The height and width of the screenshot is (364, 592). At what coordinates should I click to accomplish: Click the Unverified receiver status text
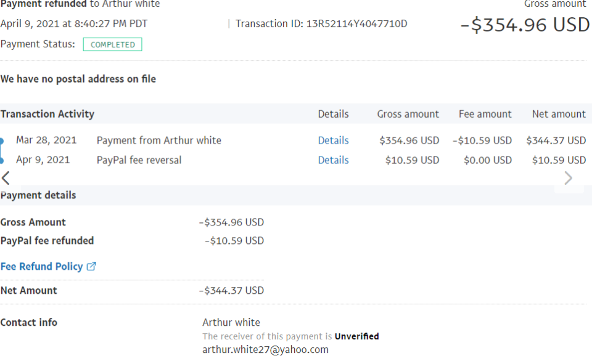click(x=356, y=336)
